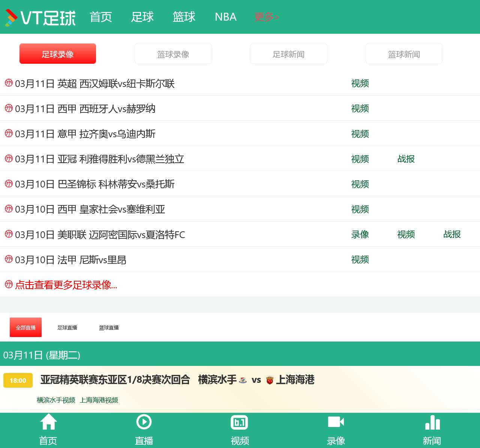Open 03月11日 西甲 西班牙人vs赫罗纳 row
Image resolution: width=480 pixels, height=448 pixels.
(x=85, y=108)
